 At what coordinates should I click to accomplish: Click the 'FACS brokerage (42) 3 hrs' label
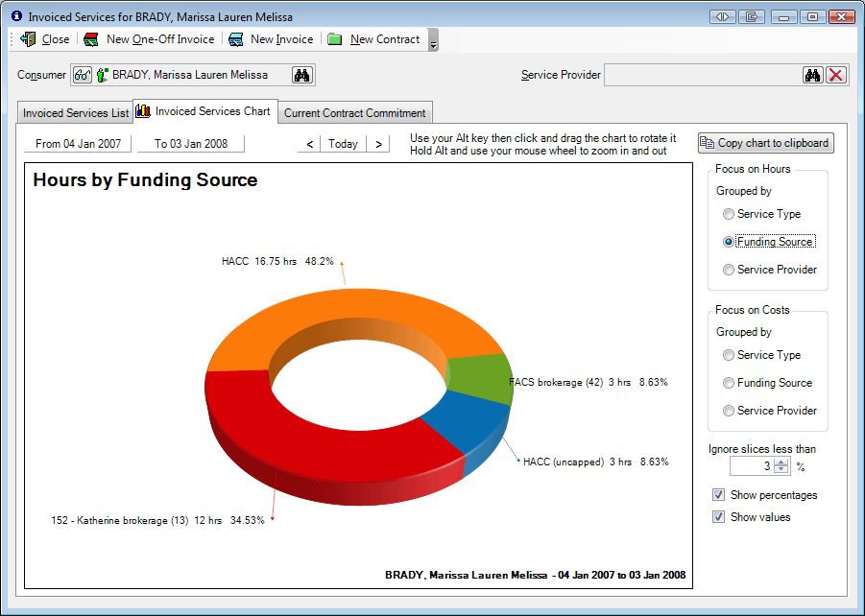[x=589, y=382]
